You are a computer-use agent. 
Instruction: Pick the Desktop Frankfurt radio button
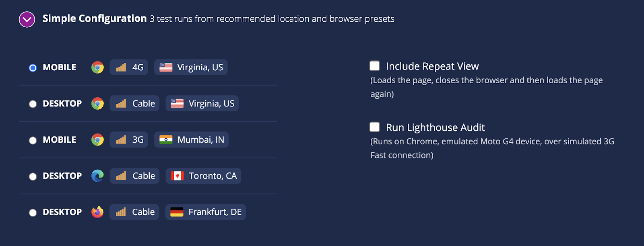click(33, 213)
